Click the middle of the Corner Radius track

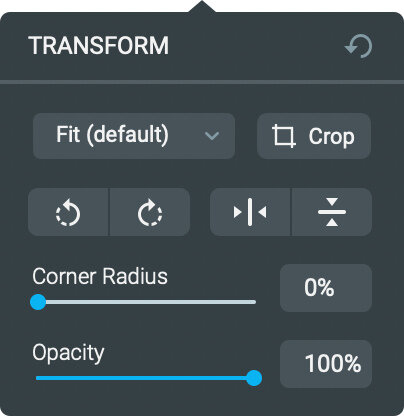146,302
